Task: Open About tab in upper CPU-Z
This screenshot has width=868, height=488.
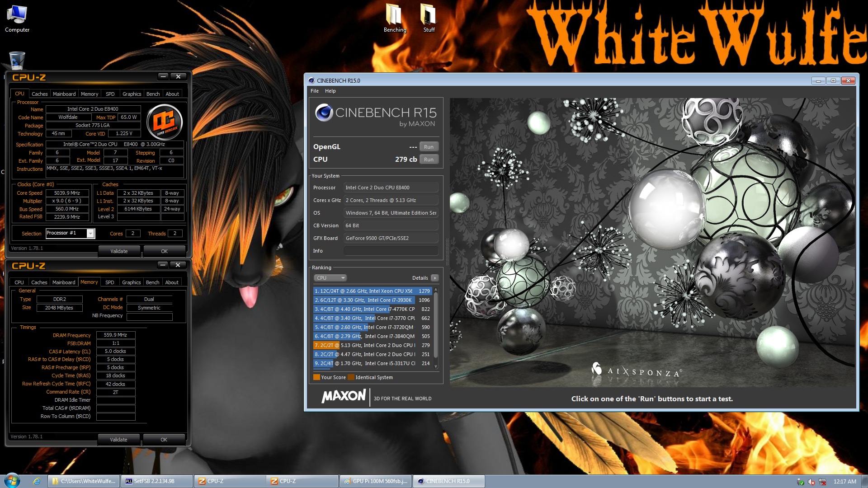Action: coord(172,94)
